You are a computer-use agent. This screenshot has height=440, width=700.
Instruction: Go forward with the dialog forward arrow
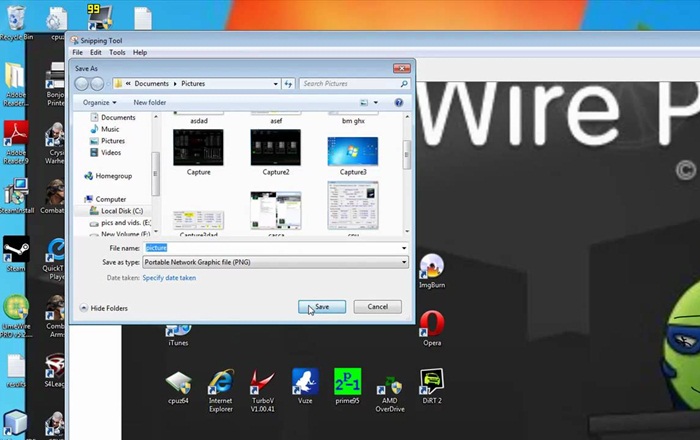[97, 83]
